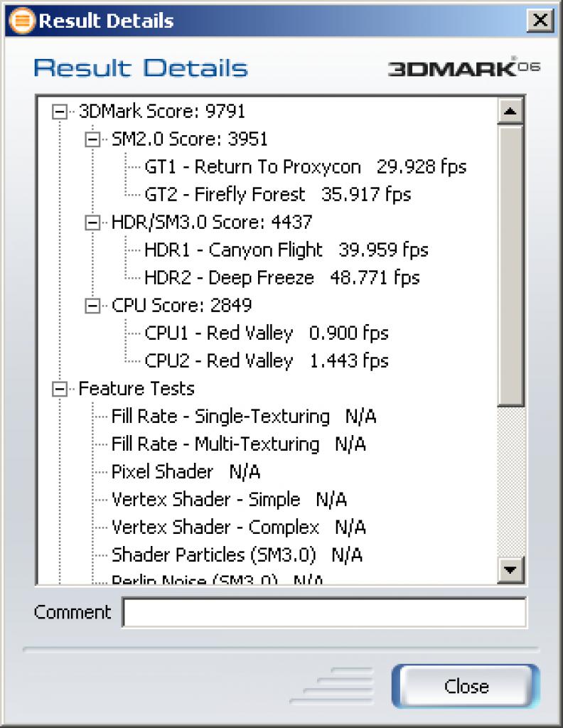
Task: Select Vertex Shader - Complex item
Action: 239,527
